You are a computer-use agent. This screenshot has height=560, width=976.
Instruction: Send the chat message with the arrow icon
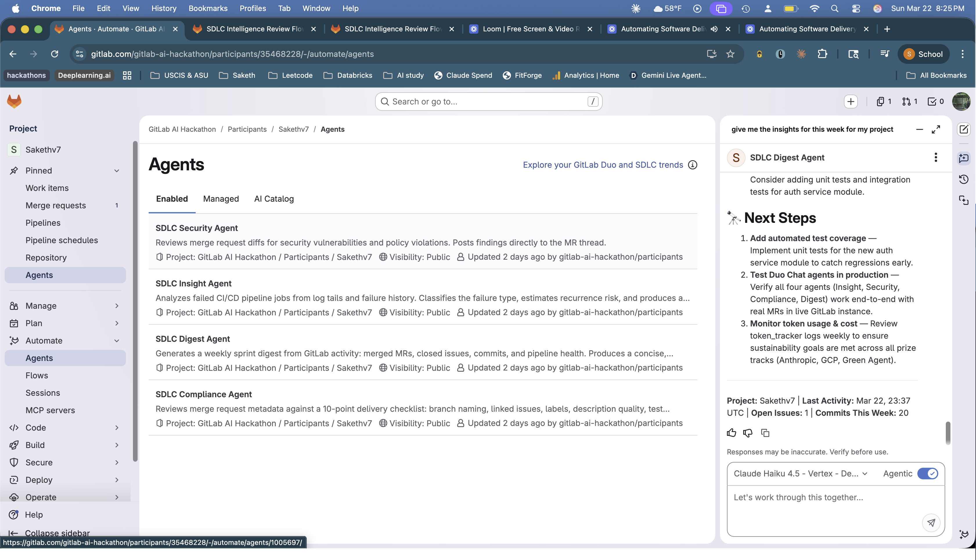click(x=931, y=523)
